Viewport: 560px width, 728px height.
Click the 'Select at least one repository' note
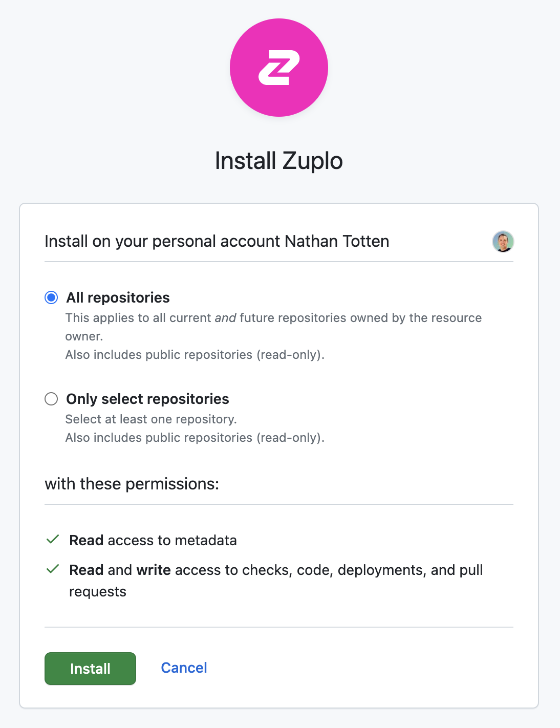pos(151,419)
